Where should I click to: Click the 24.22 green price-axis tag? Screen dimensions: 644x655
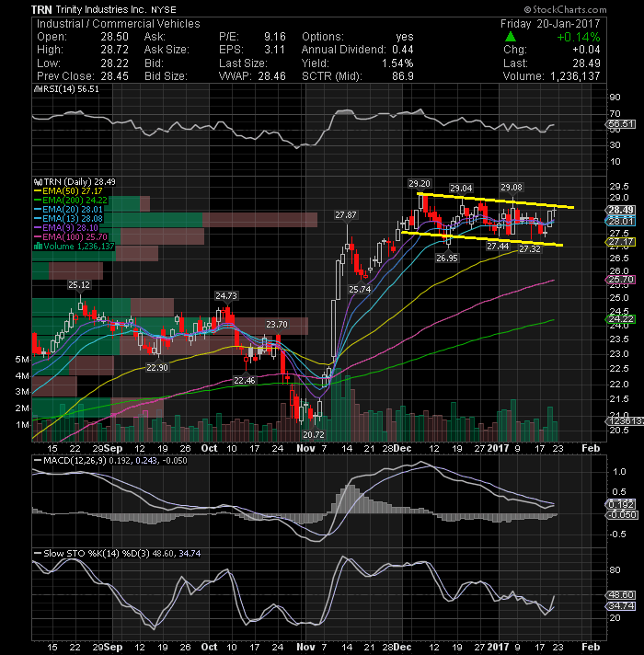[621, 318]
